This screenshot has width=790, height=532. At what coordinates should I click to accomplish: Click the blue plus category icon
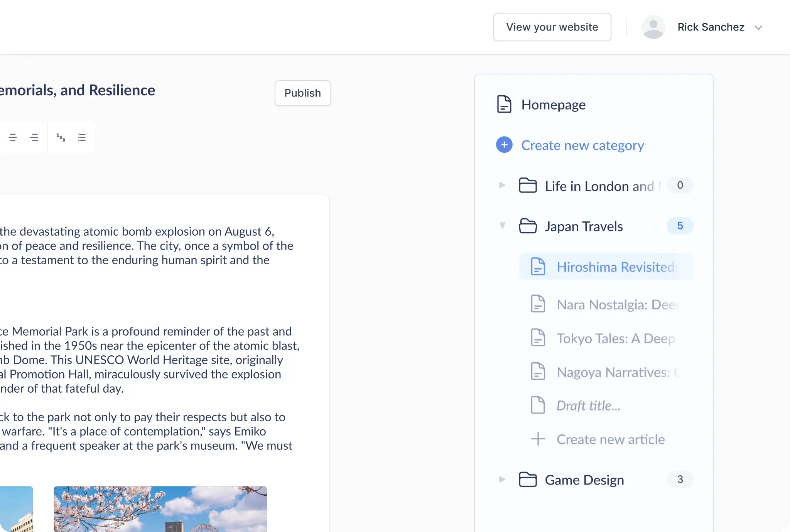click(x=504, y=145)
